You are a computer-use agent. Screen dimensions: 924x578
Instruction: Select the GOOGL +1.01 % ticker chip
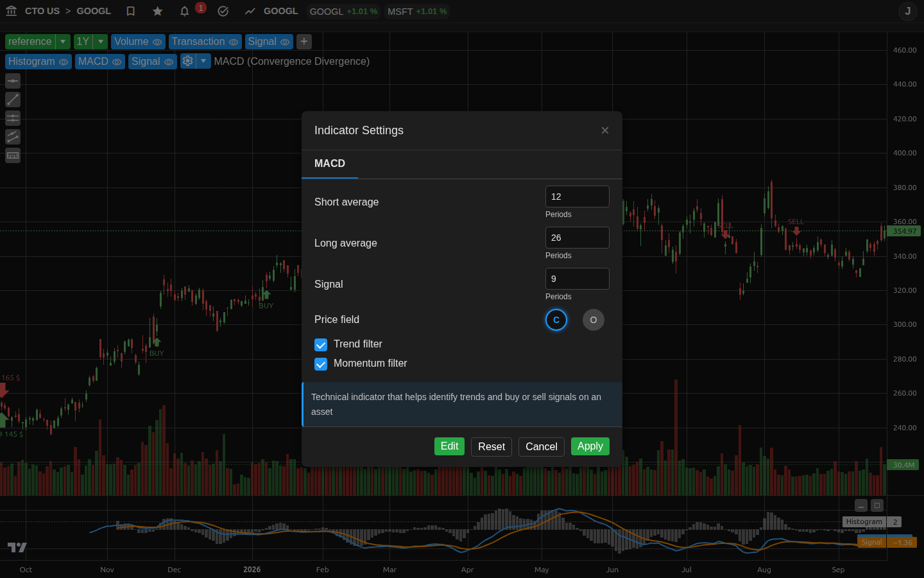[x=344, y=12]
